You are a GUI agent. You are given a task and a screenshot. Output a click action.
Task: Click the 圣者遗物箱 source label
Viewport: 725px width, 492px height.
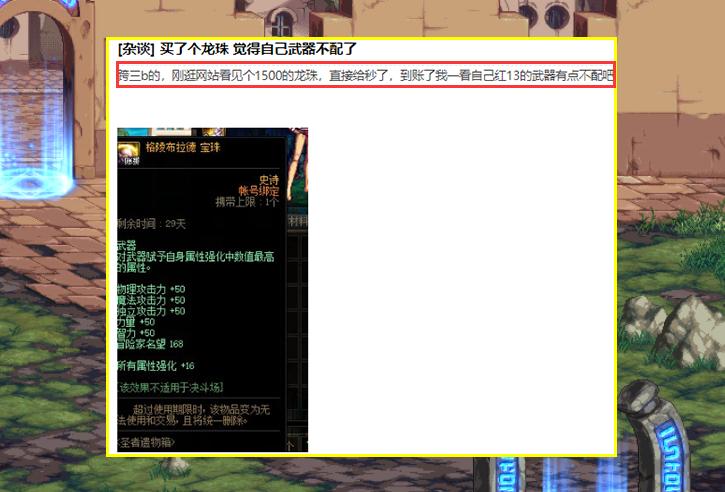point(148,442)
